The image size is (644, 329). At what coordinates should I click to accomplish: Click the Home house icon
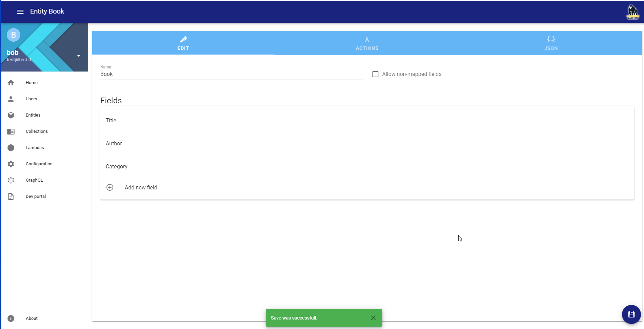click(x=11, y=83)
